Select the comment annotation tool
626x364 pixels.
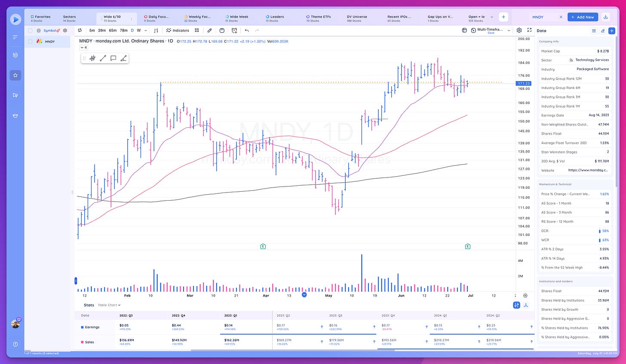pos(113,58)
